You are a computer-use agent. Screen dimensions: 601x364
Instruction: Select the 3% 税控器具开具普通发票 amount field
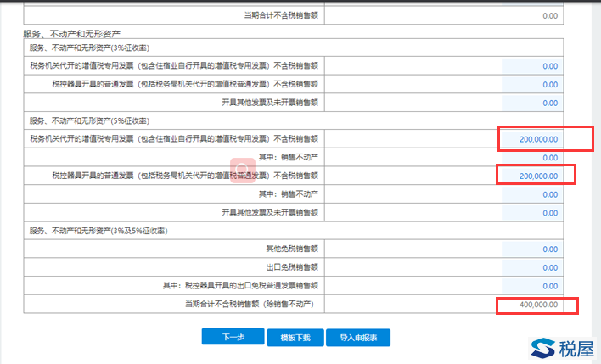click(x=532, y=84)
